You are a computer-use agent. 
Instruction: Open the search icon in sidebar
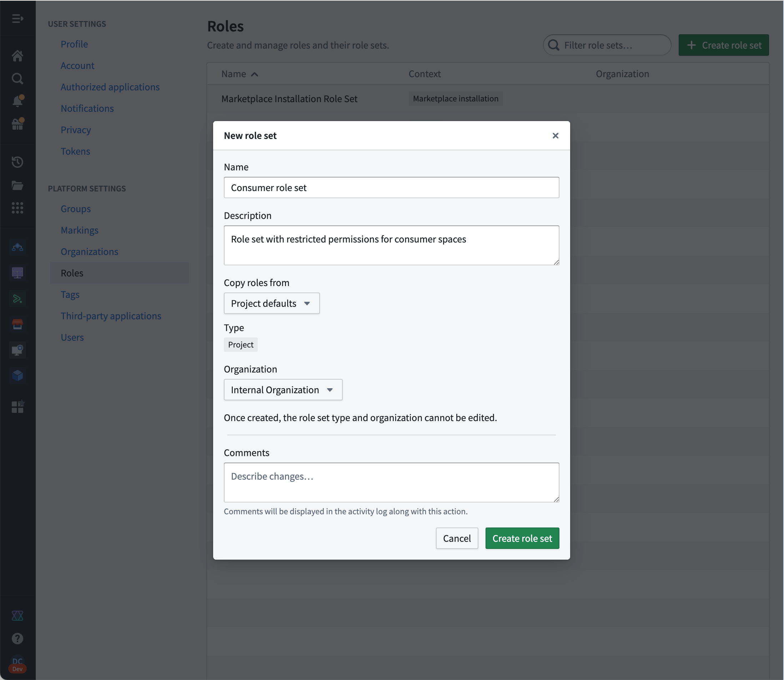(17, 79)
